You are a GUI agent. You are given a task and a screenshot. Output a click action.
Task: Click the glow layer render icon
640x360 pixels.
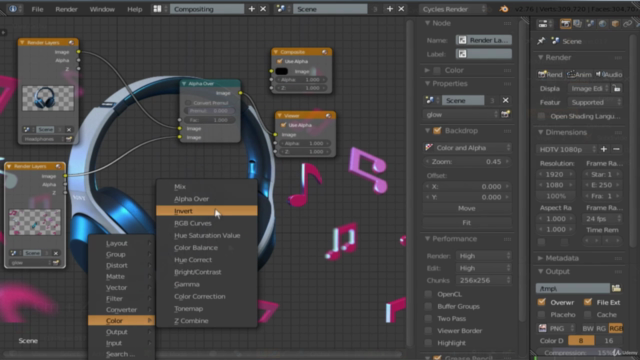point(505,115)
